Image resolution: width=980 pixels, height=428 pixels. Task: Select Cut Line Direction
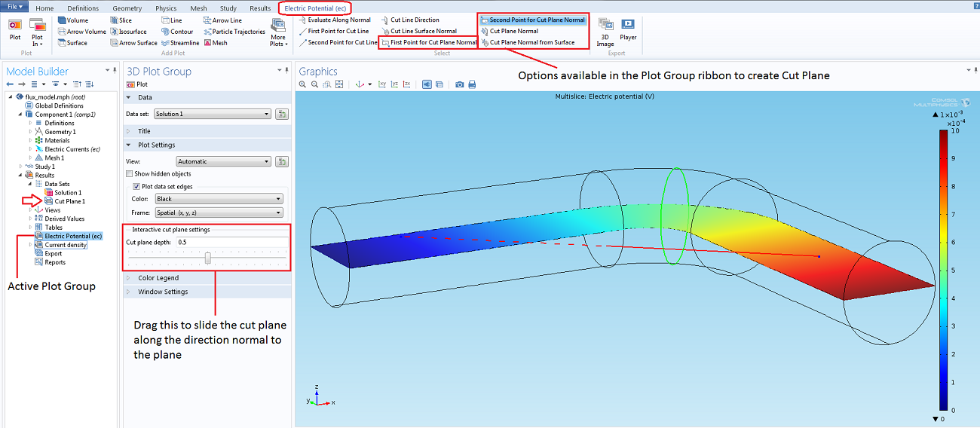pos(410,20)
